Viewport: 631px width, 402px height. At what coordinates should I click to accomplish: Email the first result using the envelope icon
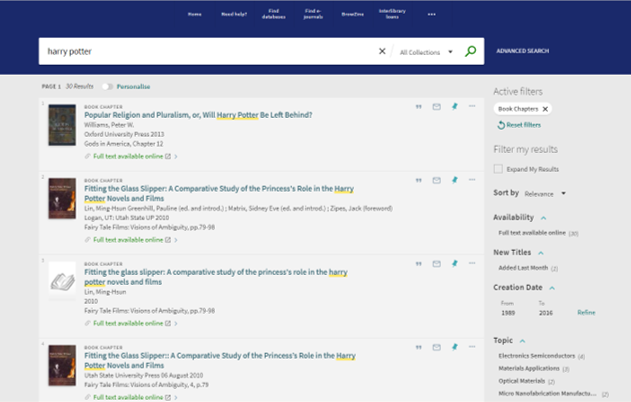click(436, 107)
